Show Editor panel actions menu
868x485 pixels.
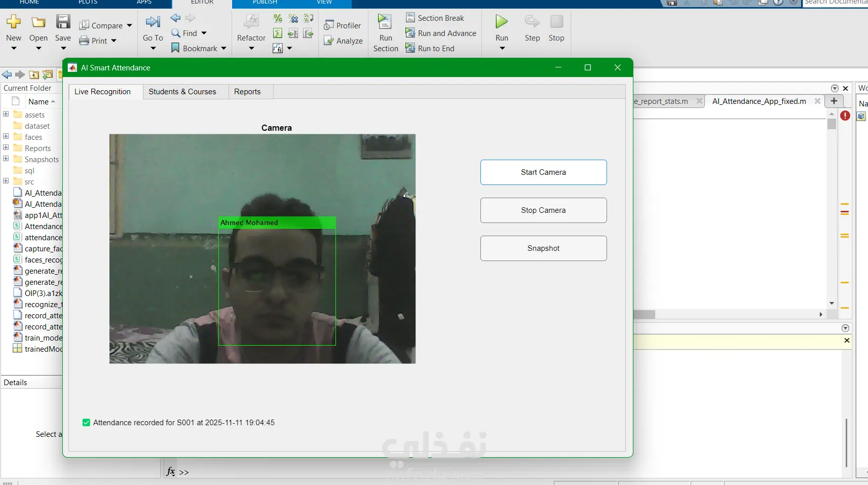click(835, 88)
